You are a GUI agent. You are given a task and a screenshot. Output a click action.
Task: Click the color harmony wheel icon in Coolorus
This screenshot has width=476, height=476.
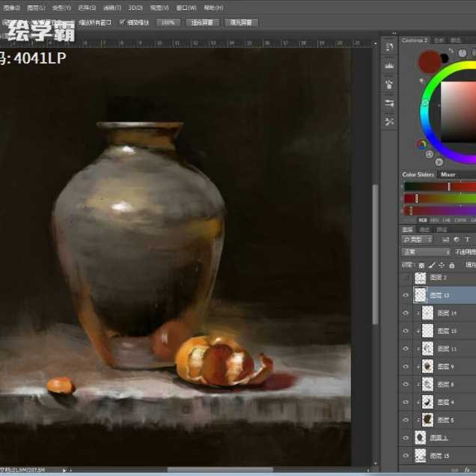[x=421, y=144]
